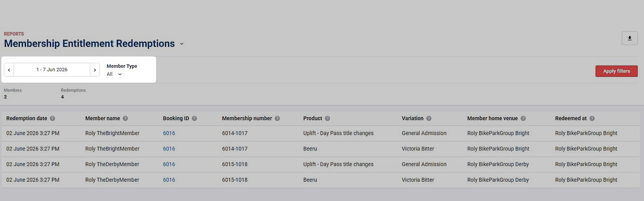The width and height of the screenshot is (644, 201).
Task: Open help icon beside Redeemed at
Action: click(x=592, y=118)
